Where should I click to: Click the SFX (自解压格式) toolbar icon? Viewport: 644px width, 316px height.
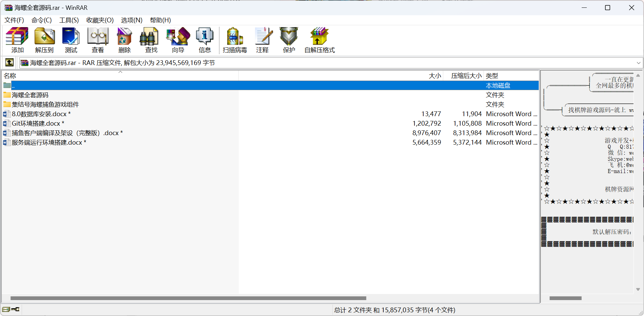319,36
